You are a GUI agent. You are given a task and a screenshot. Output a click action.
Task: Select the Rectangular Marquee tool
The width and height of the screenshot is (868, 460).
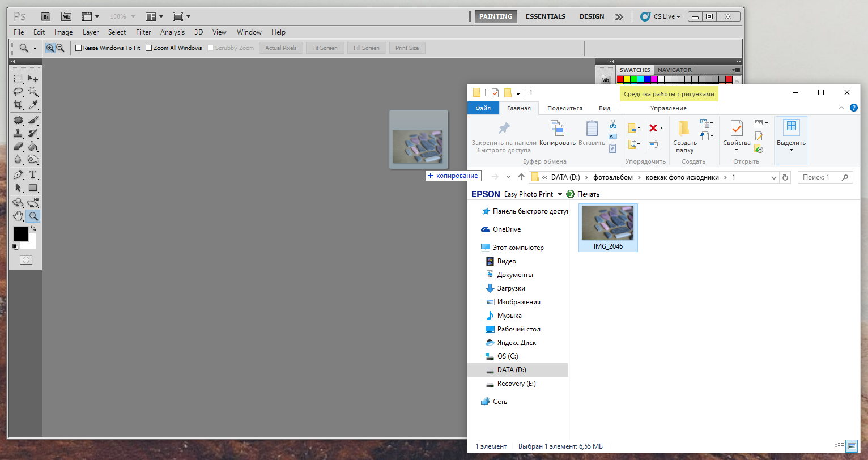[18, 79]
